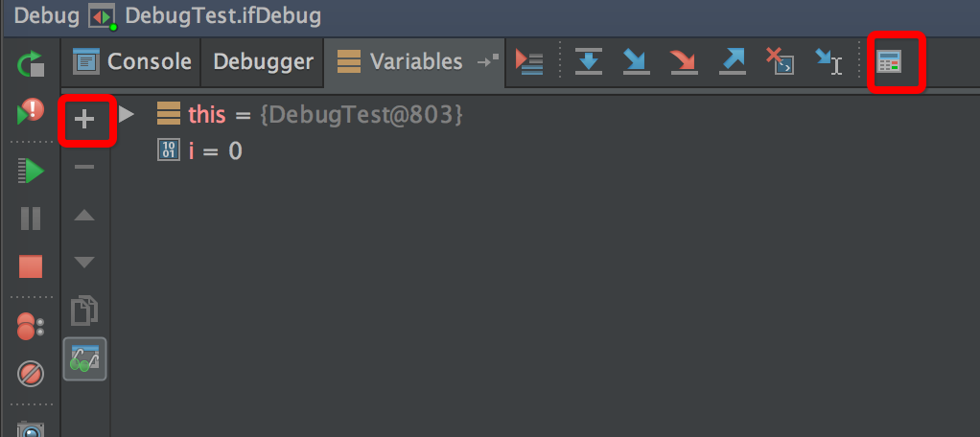Screen dimensions: 980x437
Task: Move watch up with up arrow
Action: (84, 216)
